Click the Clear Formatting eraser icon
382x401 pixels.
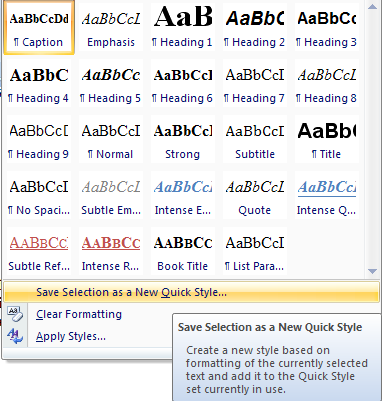point(15,314)
